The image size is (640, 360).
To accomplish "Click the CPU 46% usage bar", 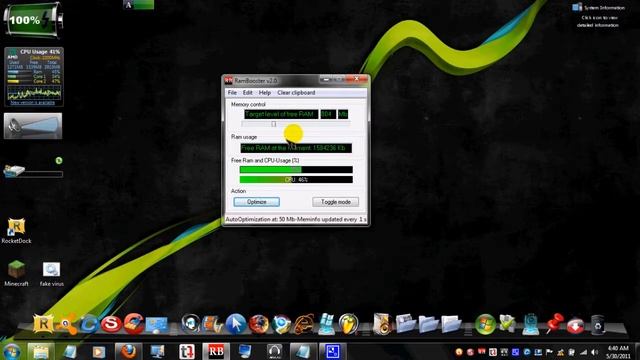I will coord(296,180).
